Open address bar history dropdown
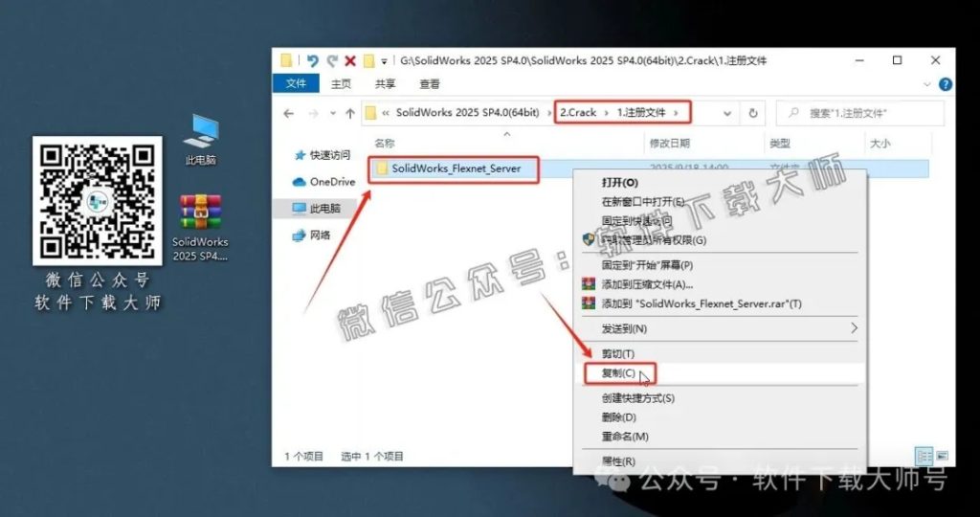This screenshot has width=980, height=517. 727,113
